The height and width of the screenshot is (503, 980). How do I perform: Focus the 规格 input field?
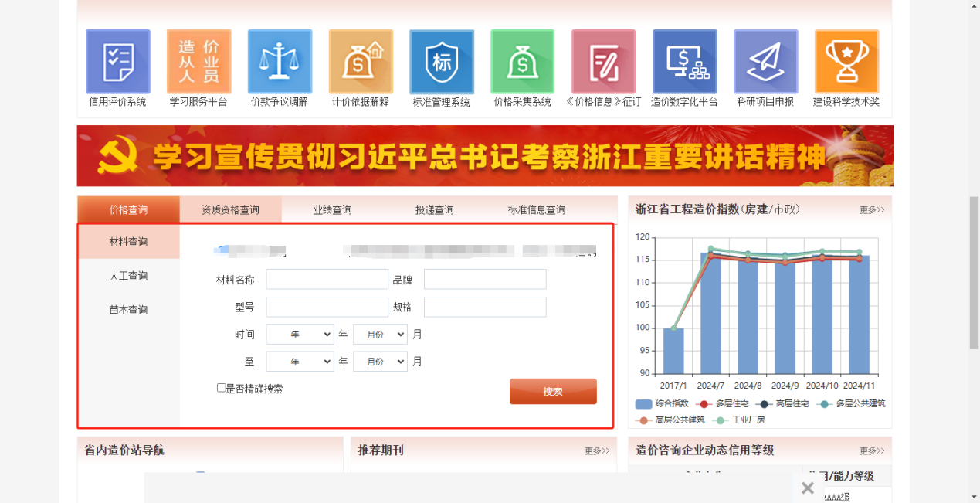coord(485,307)
